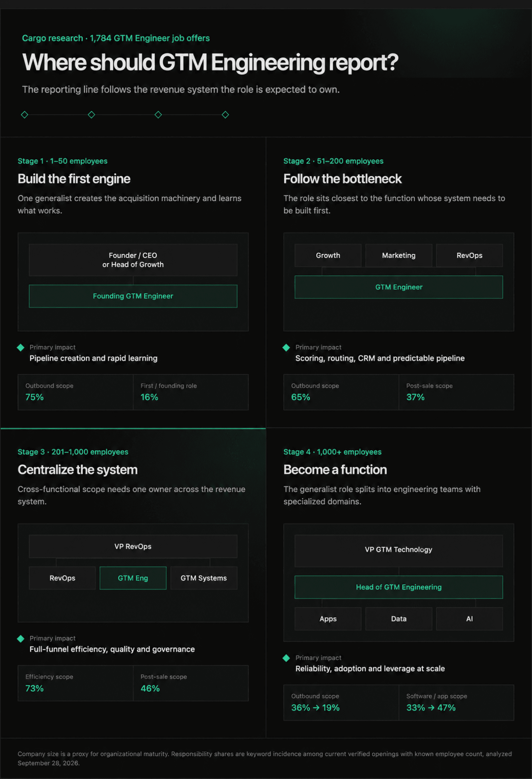Click the Efficiency scope 73% value
The image size is (532, 779).
click(x=34, y=688)
